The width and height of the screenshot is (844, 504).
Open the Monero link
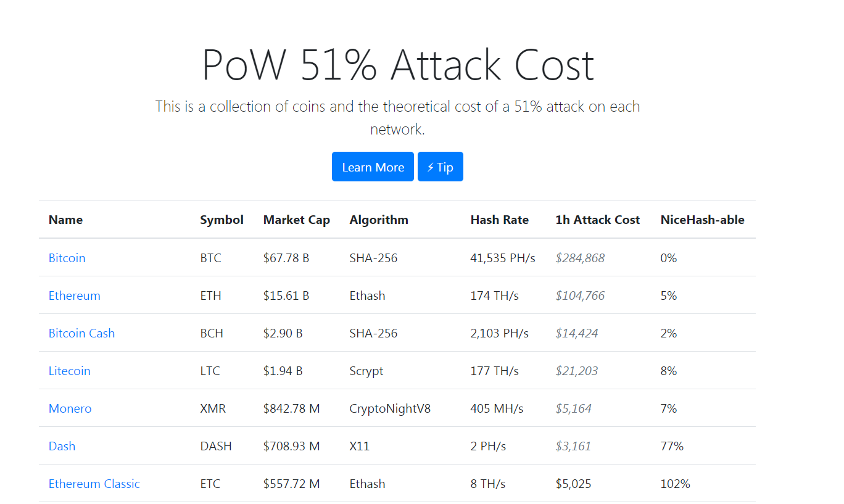click(x=70, y=408)
